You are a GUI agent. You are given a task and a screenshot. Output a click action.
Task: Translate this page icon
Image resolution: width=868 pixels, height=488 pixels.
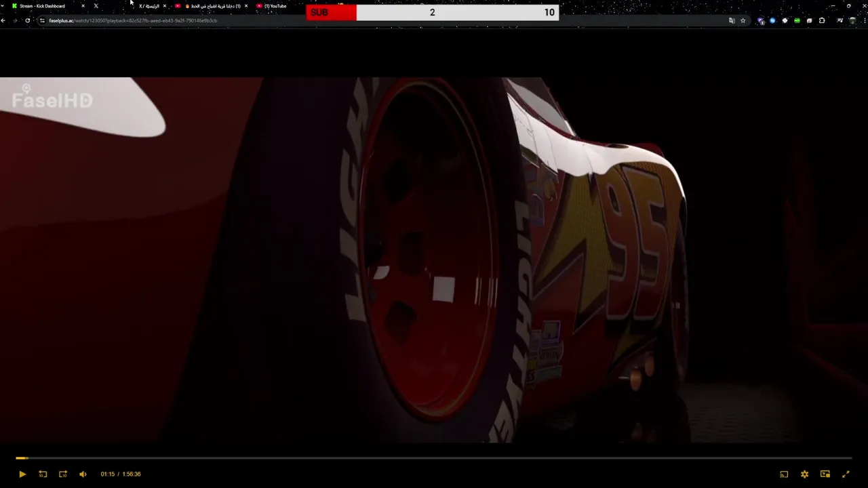tap(732, 20)
